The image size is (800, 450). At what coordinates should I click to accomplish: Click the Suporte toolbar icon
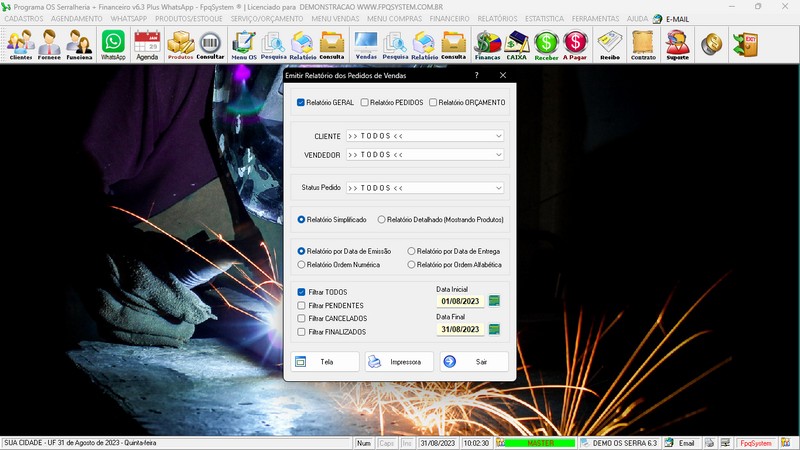(677, 44)
